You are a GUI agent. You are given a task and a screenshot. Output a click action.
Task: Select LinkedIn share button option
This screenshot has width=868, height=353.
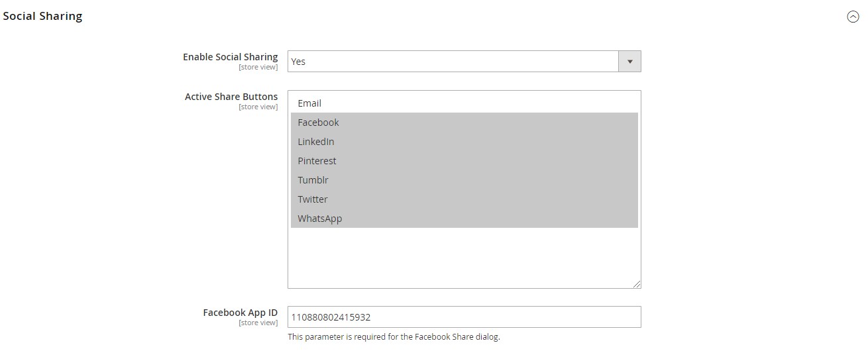pos(464,142)
